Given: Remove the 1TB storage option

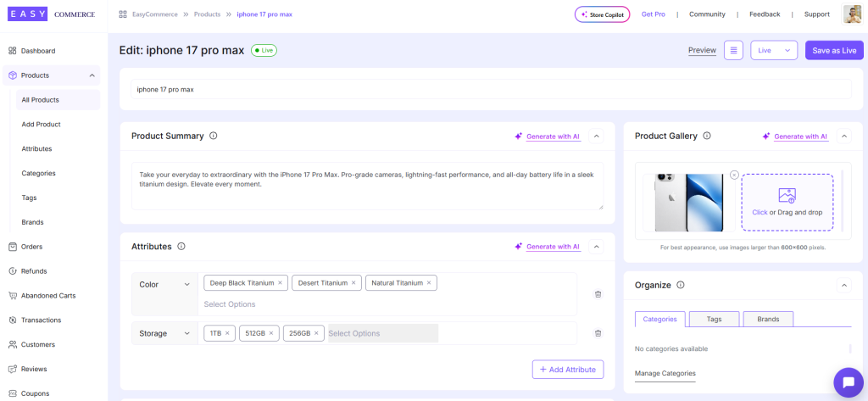Looking at the screenshot, I should tap(227, 333).
